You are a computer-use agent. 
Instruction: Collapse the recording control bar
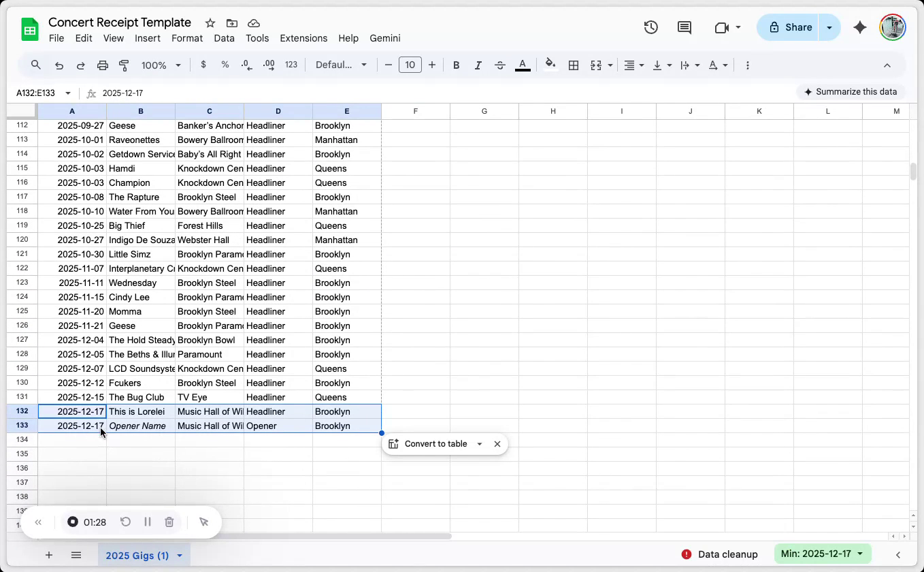(x=39, y=522)
